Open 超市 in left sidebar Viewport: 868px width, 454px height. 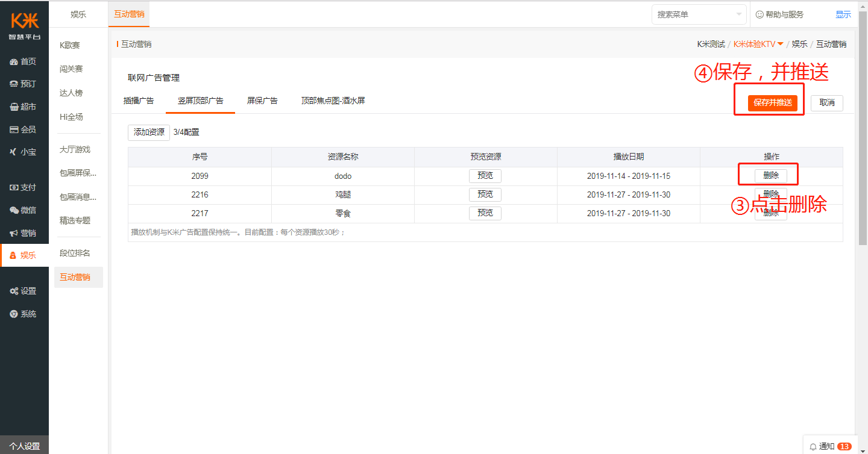pyautogui.click(x=24, y=107)
